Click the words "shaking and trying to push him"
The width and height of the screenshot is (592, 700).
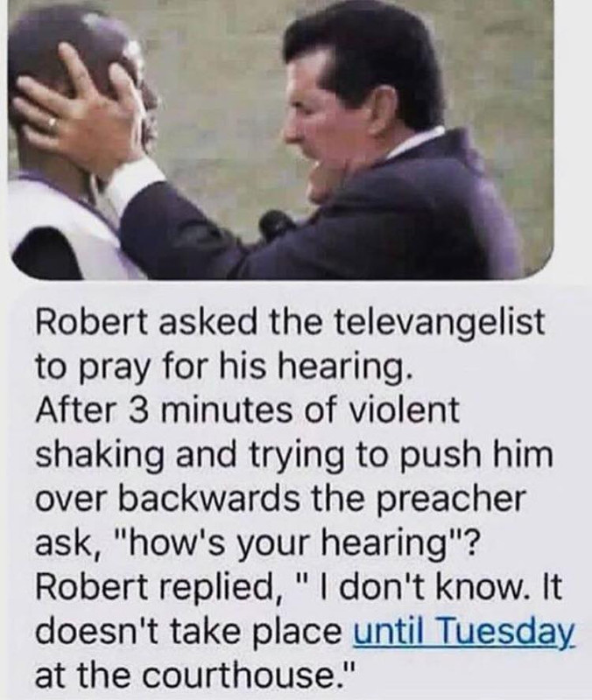(294, 455)
